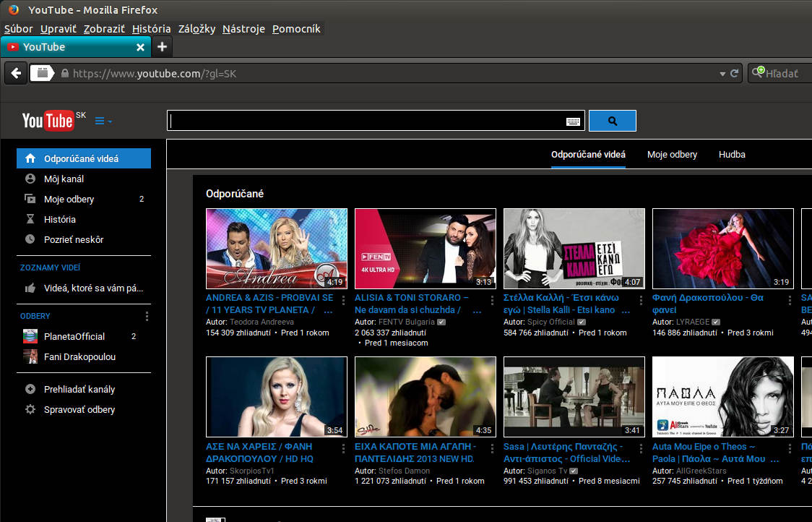
Task: Open author link LYRAEGE
Action: [x=692, y=322]
